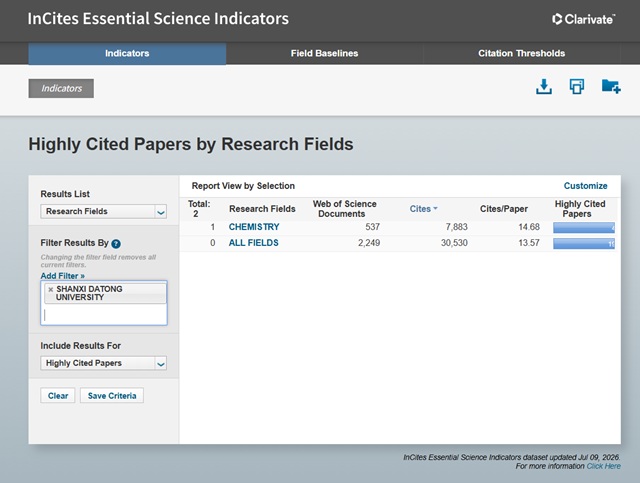Open the ALL FIELDS research field link
This screenshot has height=483, width=640.
point(253,243)
